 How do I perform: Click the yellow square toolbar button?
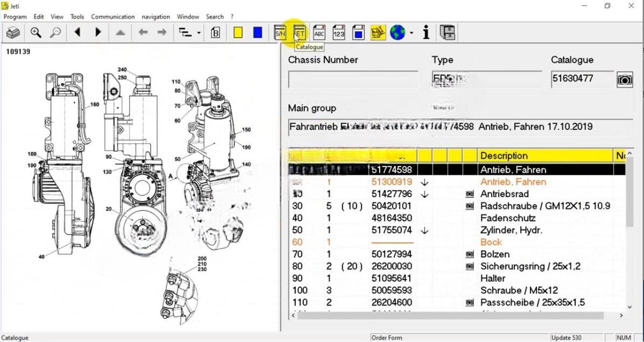(238, 33)
